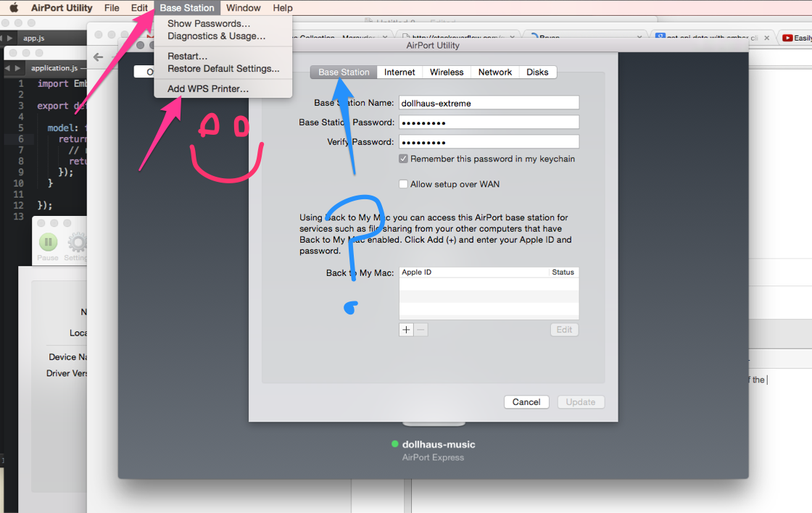Open the Edit menu
Viewport: 812px width, 513px height.
click(138, 8)
